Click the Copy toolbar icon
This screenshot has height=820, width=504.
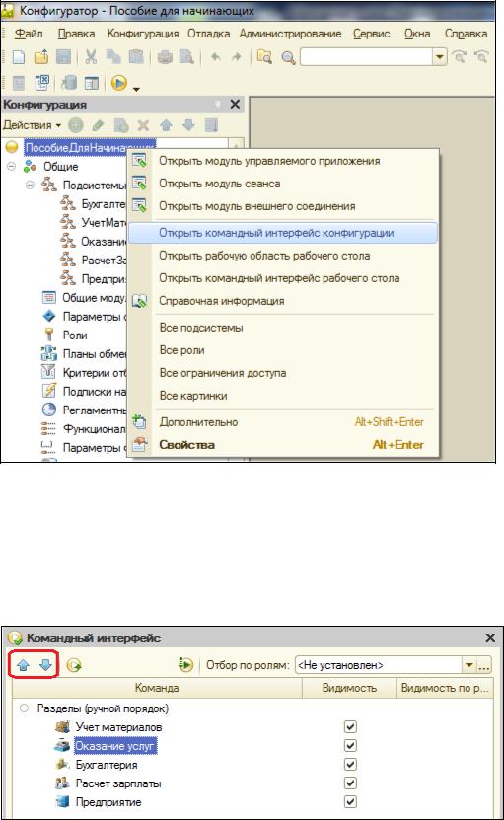[x=113, y=56]
